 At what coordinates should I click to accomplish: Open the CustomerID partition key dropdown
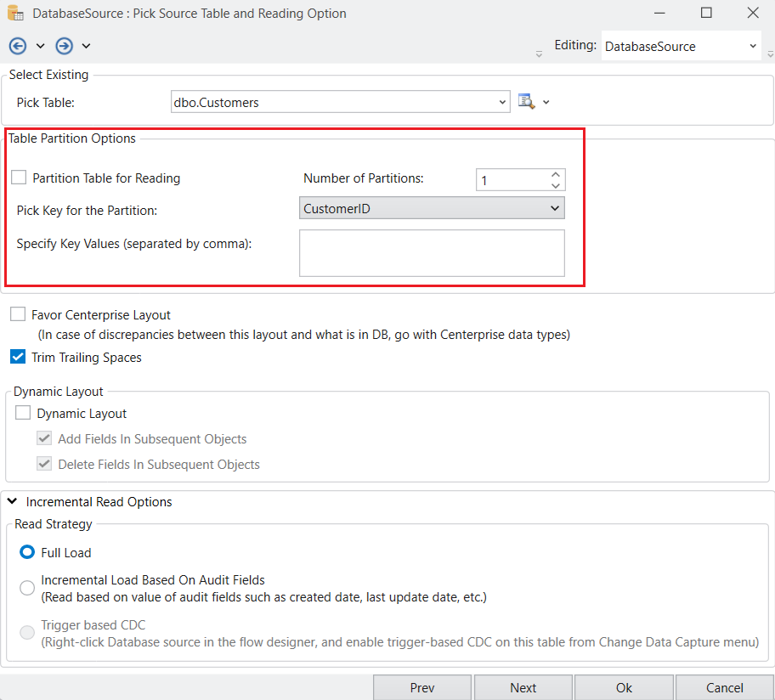554,208
